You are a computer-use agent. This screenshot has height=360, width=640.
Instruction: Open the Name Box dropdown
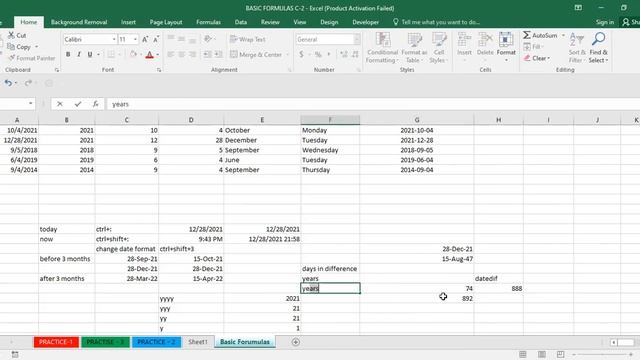(31, 104)
